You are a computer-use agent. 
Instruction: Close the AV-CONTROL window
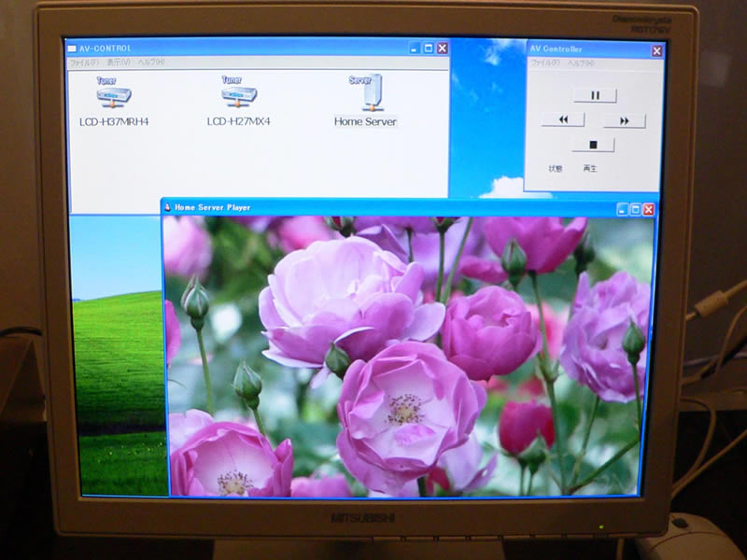pyautogui.click(x=443, y=49)
